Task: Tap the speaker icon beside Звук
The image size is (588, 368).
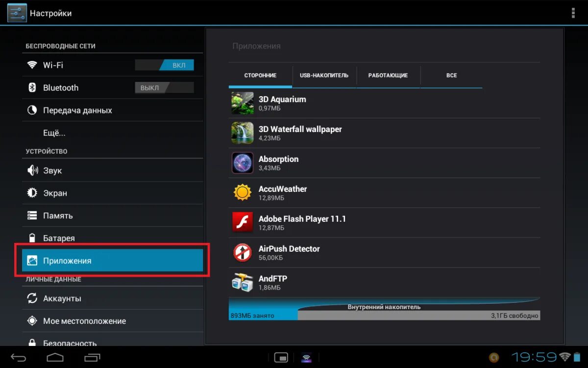Action: click(32, 170)
